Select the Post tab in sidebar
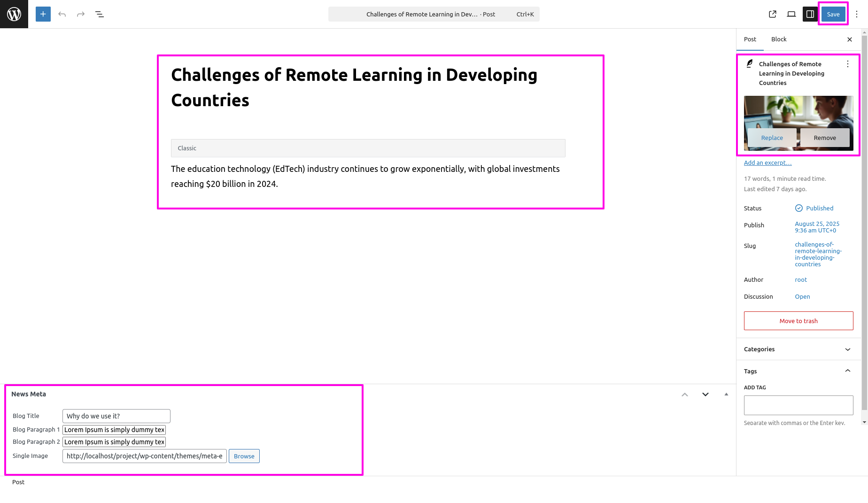Viewport: 868px width, 503px height. tap(750, 39)
